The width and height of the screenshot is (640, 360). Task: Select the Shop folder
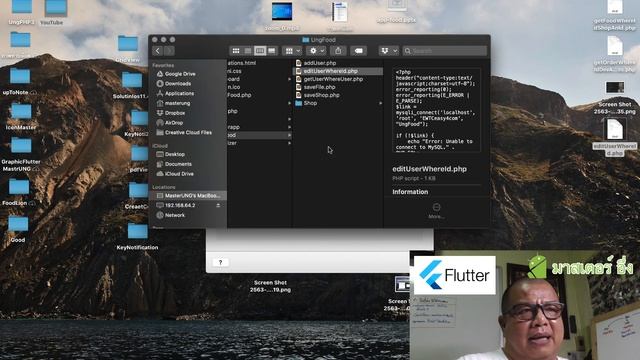(310, 103)
